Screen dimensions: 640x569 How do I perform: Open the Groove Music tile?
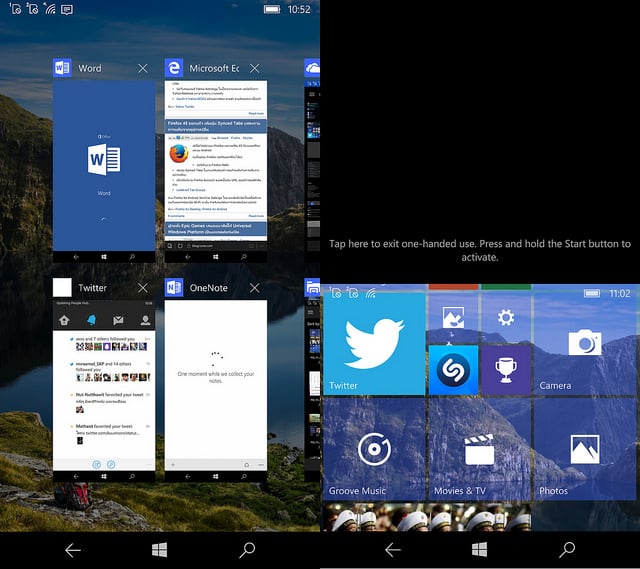click(x=374, y=449)
